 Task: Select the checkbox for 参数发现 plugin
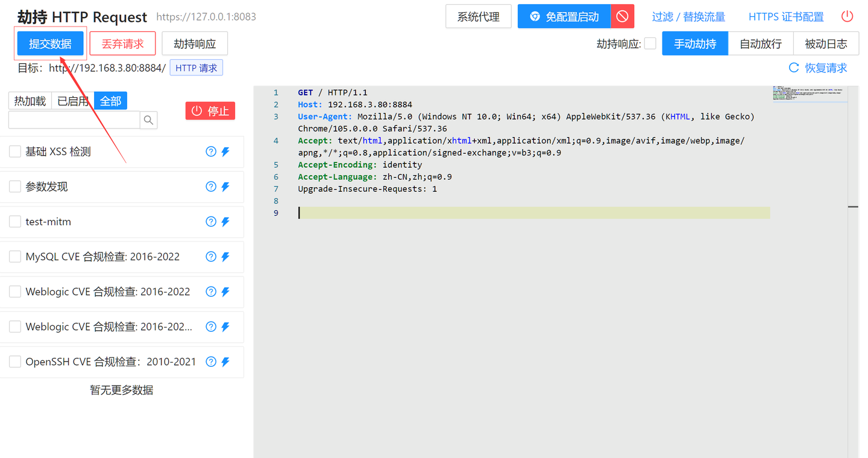click(x=15, y=186)
